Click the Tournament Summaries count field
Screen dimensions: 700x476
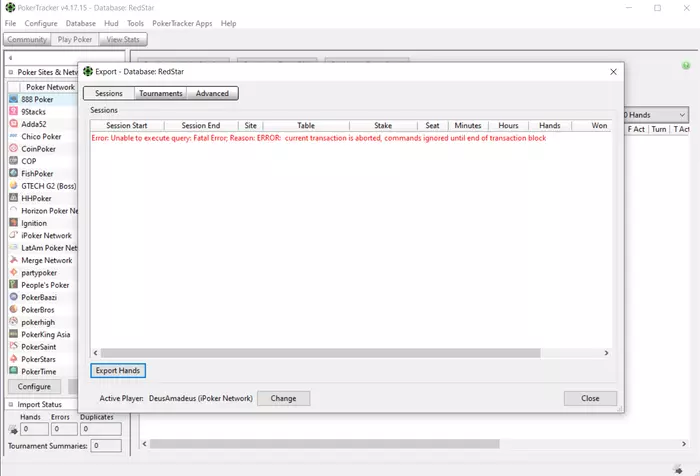[106, 445]
